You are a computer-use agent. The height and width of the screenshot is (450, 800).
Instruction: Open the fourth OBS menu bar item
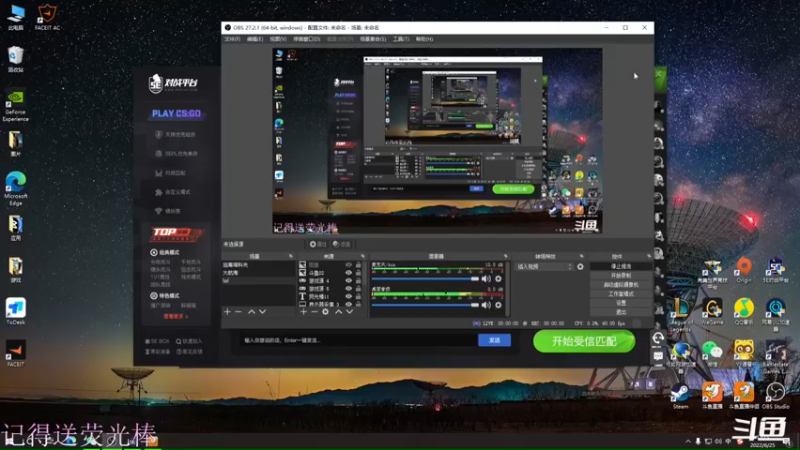pos(307,39)
